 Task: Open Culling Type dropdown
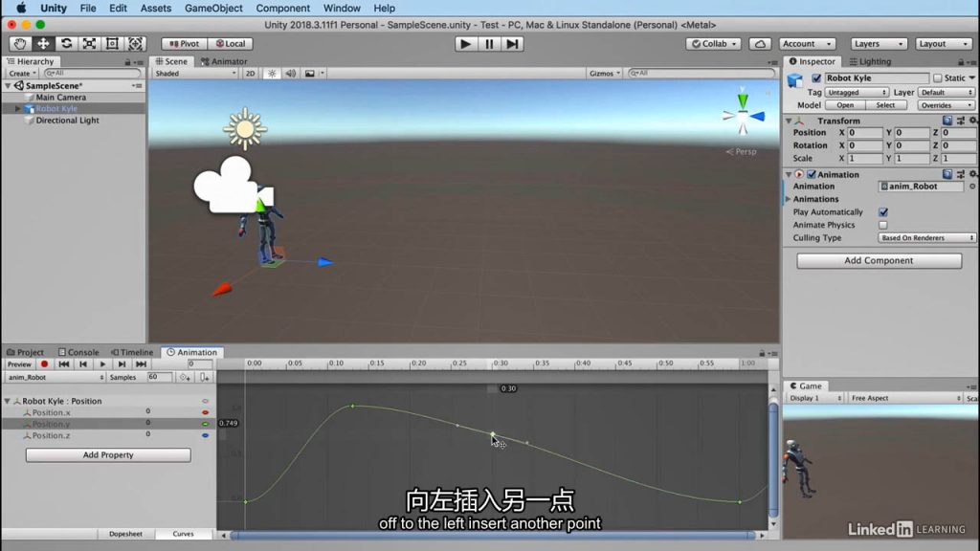(x=926, y=238)
